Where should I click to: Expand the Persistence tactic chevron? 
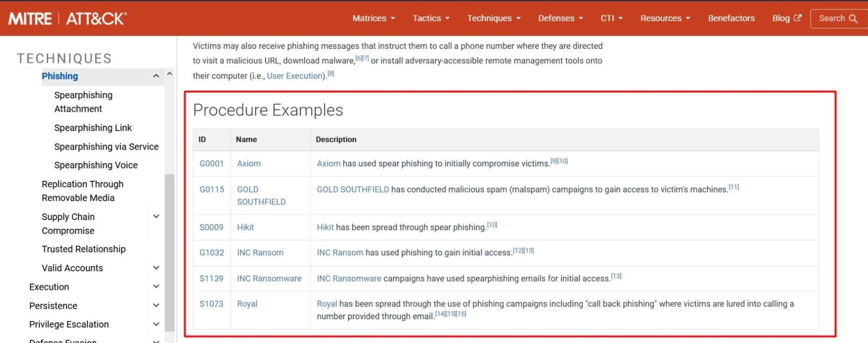[x=156, y=306]
